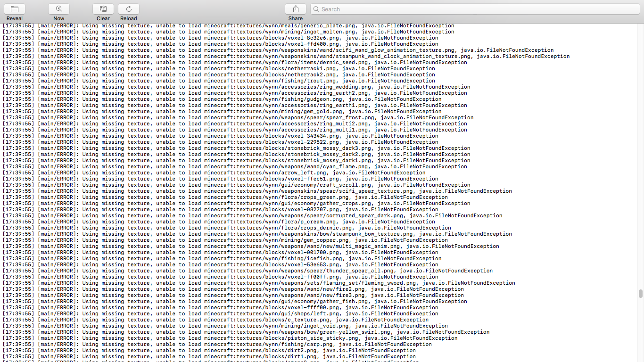Select the spear_frost.png error line

(238, 118)
